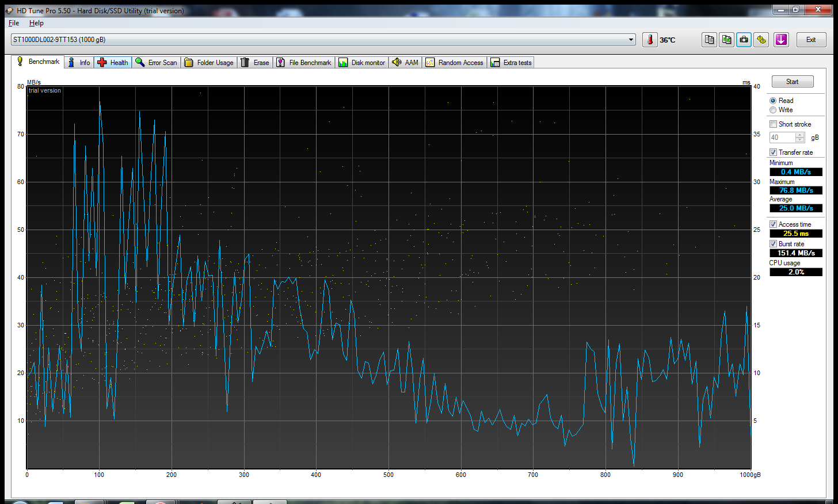Switch to the Health tab

pyautogui.click(x=113, y=63)
